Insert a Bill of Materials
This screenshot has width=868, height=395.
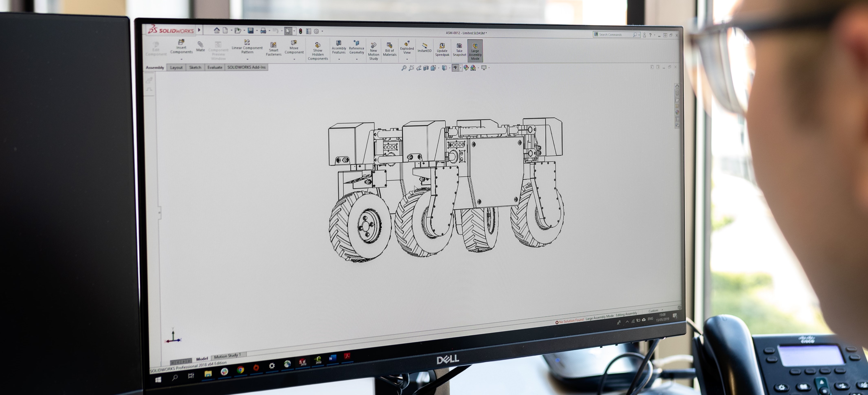point(390,49)
